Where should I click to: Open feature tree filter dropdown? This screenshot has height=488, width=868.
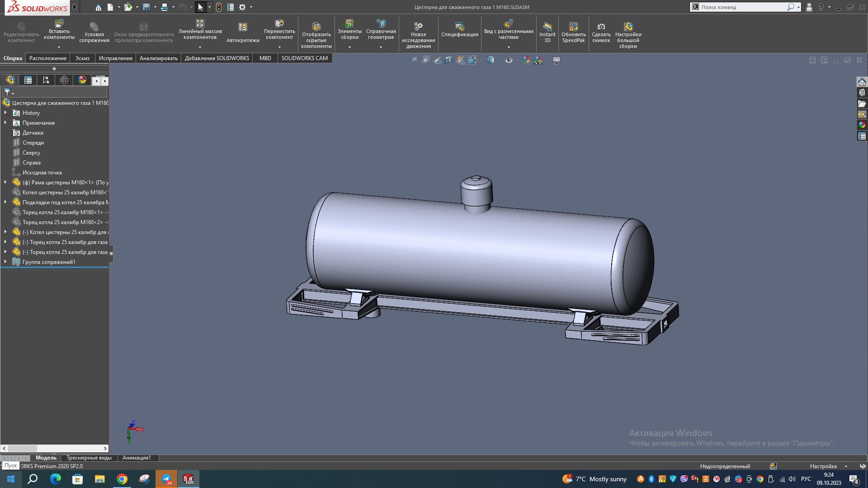(x=9, y=92)
